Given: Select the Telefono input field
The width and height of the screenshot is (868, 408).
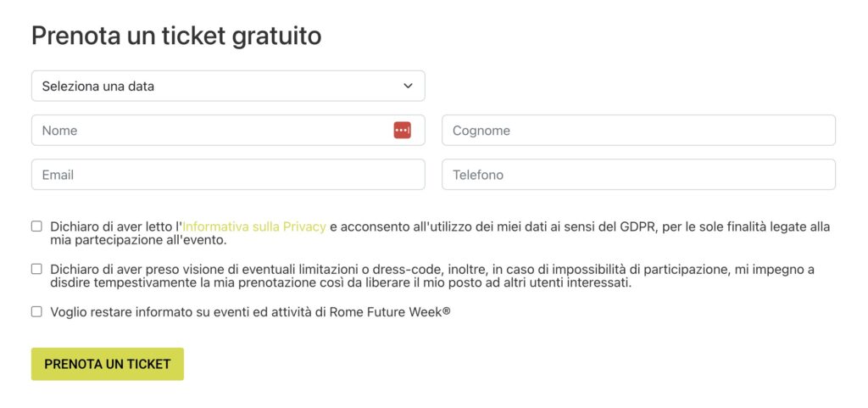Looking at the screenshot, I should (638, 175).
